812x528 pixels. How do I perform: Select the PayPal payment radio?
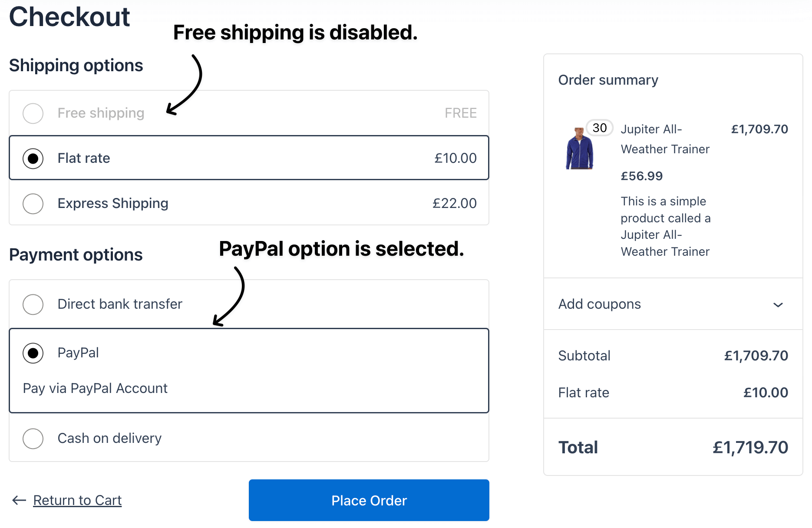click(33, 353)
